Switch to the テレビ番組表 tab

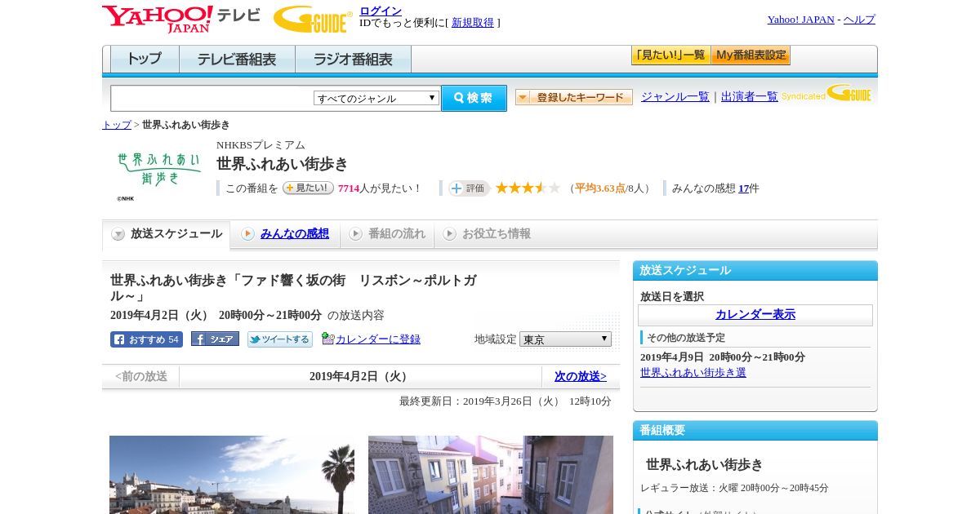click(x=237, y=60)
